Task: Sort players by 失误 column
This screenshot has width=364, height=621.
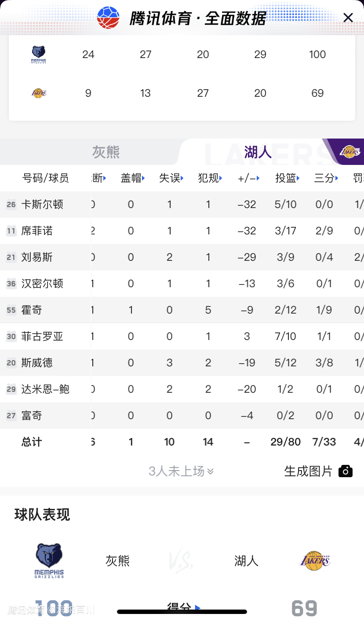Action: pyautogui.click(x=171, y=178)
